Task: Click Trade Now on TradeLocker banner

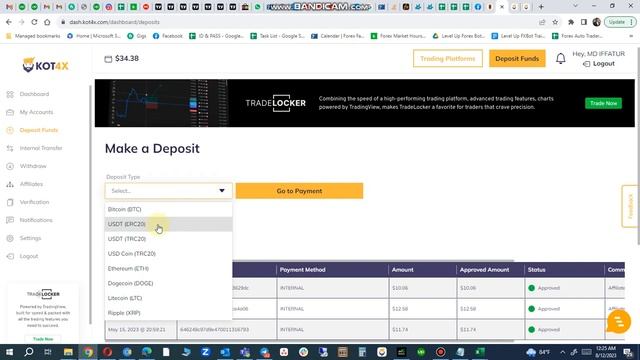Action: [603, 103]
